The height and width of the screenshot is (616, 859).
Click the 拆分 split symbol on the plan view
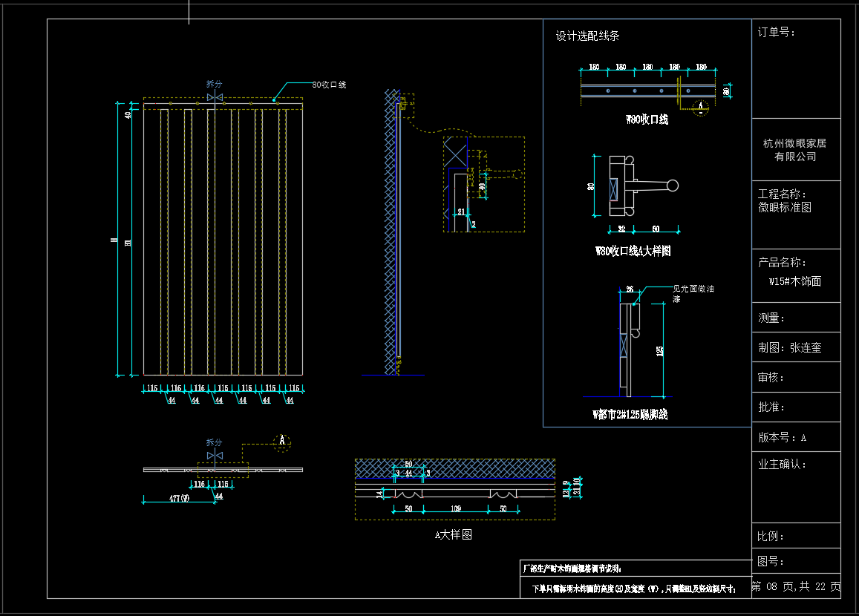click(215, 455)
